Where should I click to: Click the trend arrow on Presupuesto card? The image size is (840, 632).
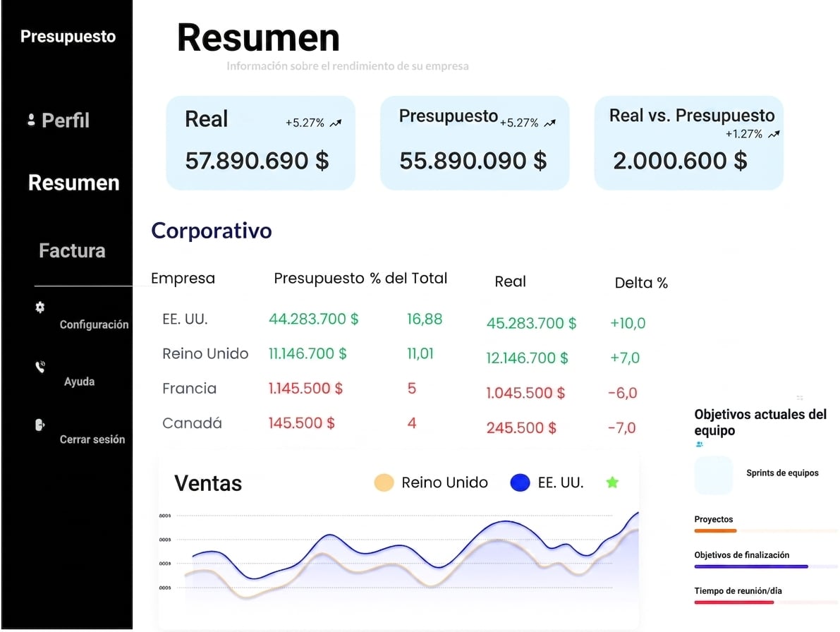coord(550,123)
